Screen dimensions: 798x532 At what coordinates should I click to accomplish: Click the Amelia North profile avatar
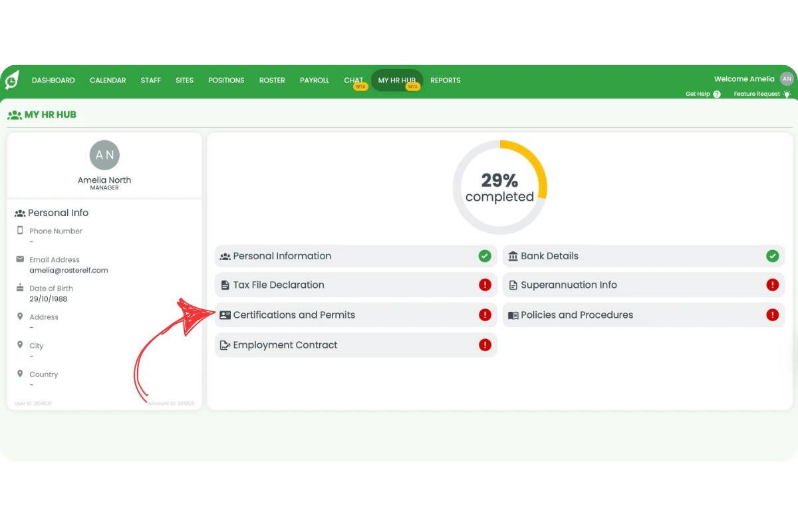104,155
